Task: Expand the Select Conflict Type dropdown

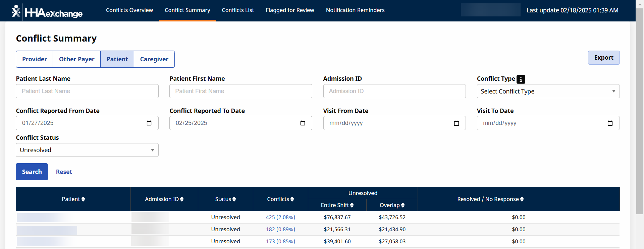Action: [548, 91]
